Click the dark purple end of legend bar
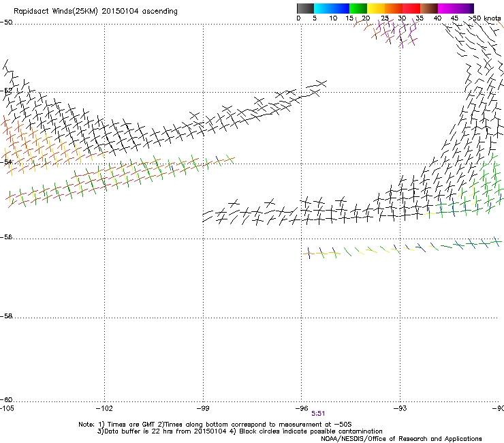 [x=471, y=8]
